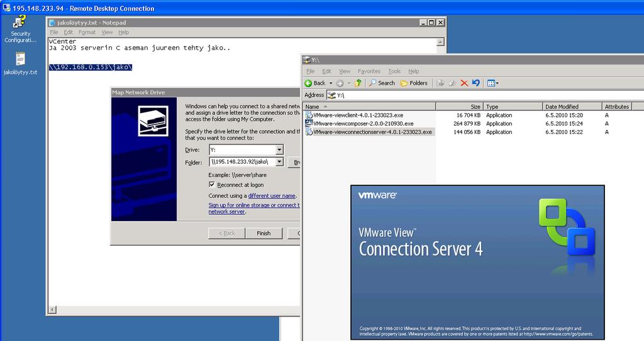Click '6.5.2010 15:24' date cell
644x341 pixels.
pyautogui.click(x=564, y=124)
